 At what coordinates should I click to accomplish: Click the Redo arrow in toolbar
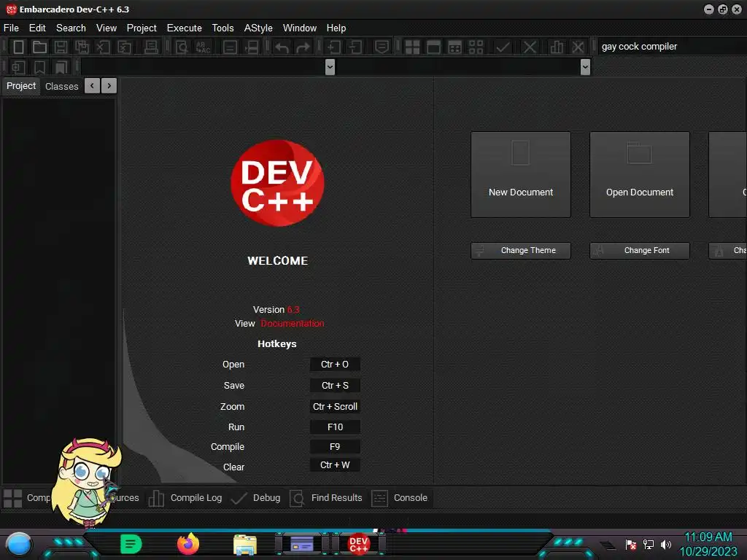(x=303, y=47)
